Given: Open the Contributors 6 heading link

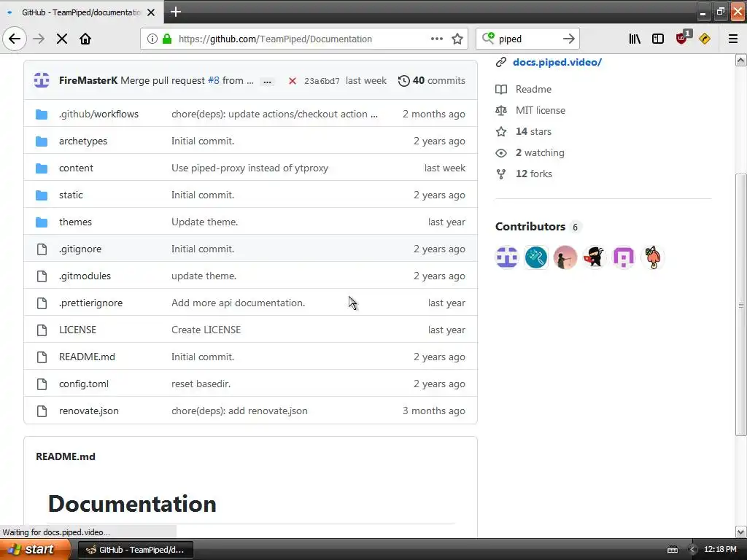Looking at the screenshot, I should [538, 227].
